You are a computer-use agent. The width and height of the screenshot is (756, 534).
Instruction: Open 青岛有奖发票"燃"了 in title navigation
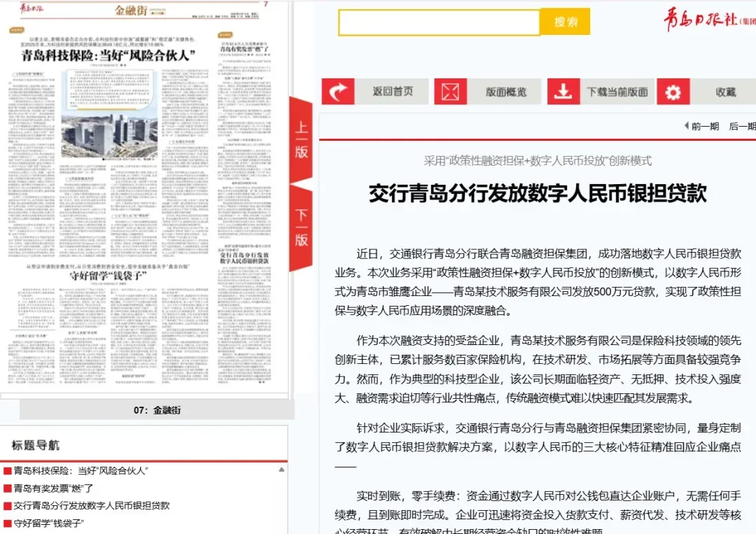click(53, 489)
